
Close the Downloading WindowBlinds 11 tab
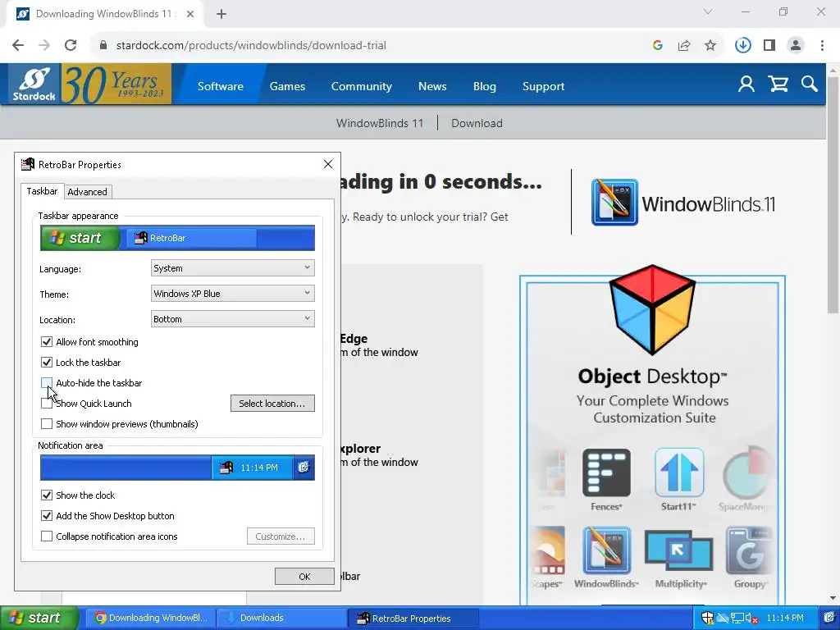(x=189, y=14)
